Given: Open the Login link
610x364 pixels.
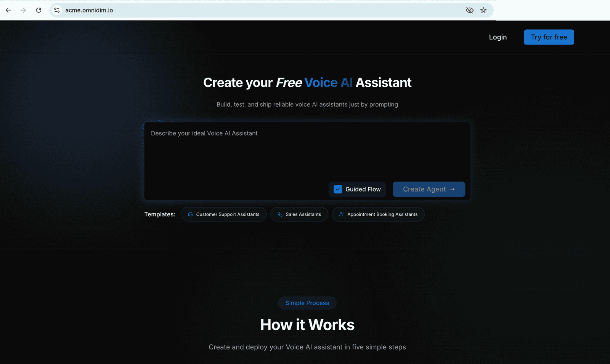Looking at the screenshot, I should 498,37.
